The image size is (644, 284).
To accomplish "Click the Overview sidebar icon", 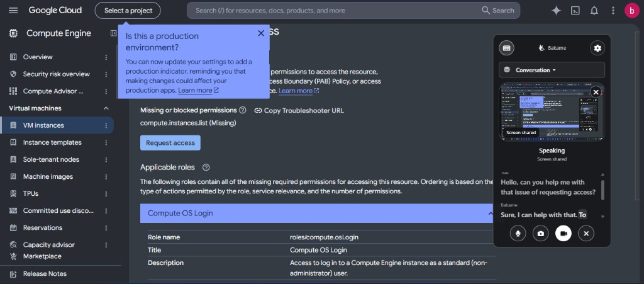I will coord(13,57).
